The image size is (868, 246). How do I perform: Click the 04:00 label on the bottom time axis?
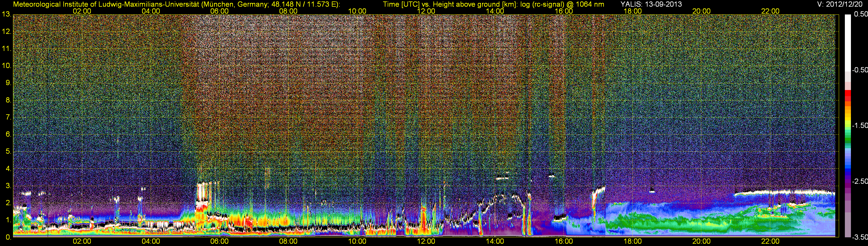(151, 241)
